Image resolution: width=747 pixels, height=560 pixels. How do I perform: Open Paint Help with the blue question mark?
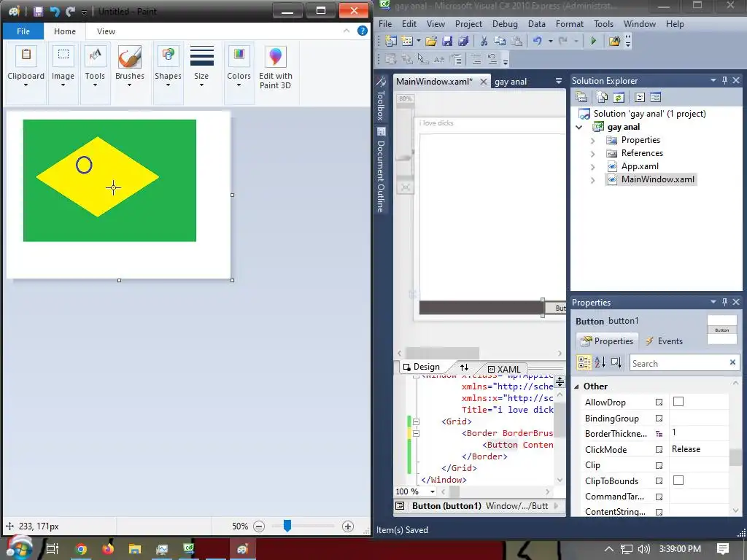click(x=363, y=31)
